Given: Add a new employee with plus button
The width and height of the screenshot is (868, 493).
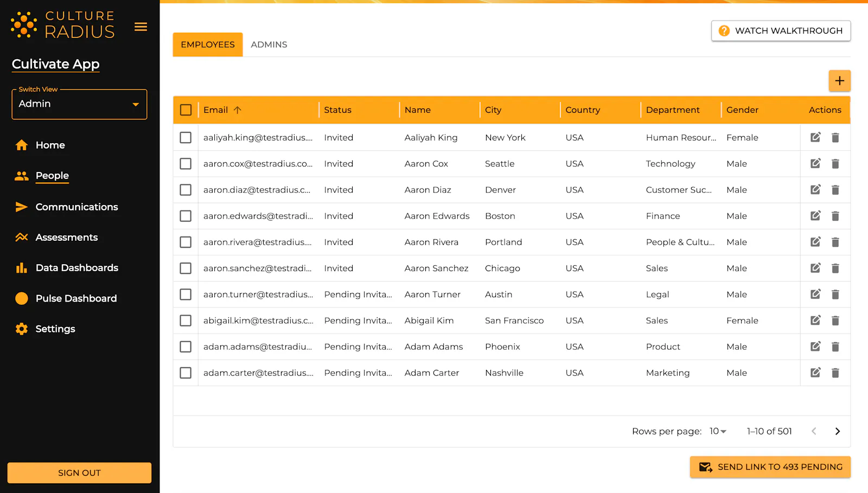Looking at the screenshot, I should pyautogui.click(x=839, y=81).
